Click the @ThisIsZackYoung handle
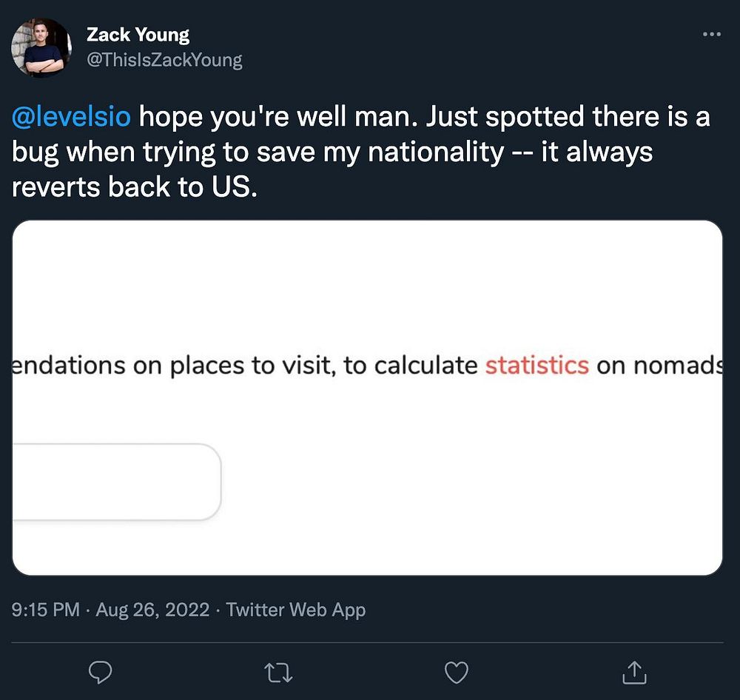Image resolution: width=740 pixels, height=700 pixels. [164, 60]
